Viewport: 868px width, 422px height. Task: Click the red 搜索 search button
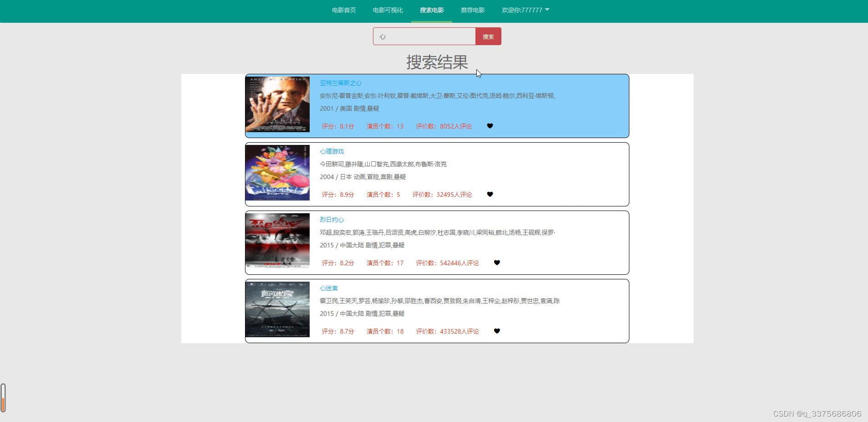(488, 36)
